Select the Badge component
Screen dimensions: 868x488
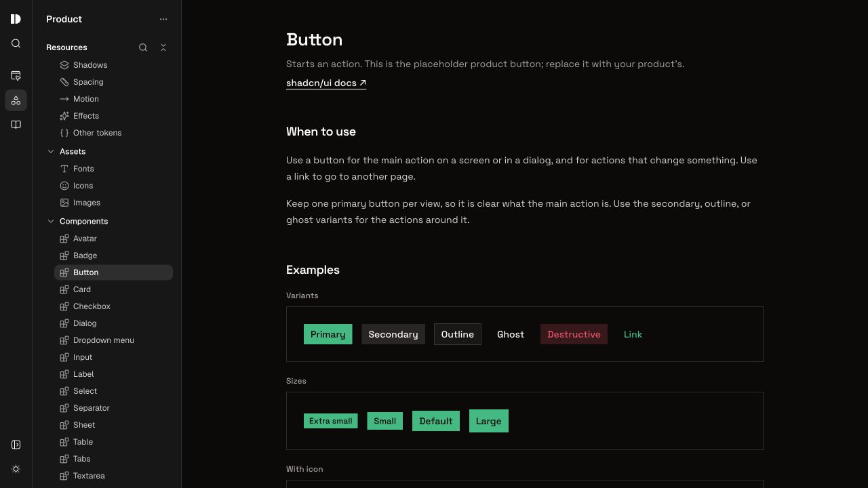point(113,256)
